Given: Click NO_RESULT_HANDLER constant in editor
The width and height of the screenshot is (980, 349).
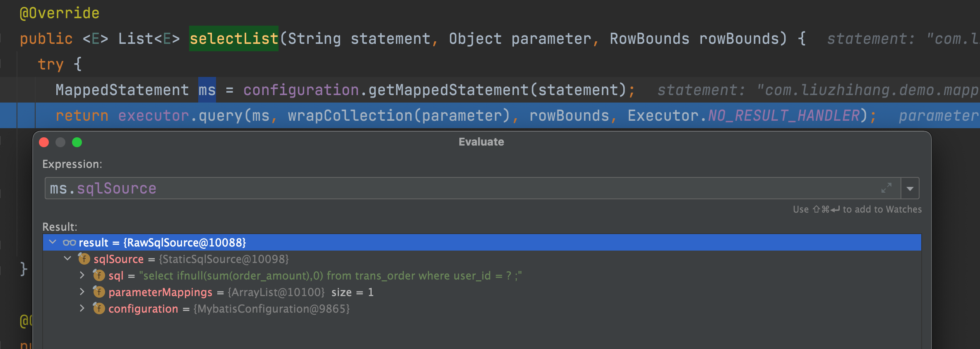Looking at the screenshot, I should (x=784, y=115).
